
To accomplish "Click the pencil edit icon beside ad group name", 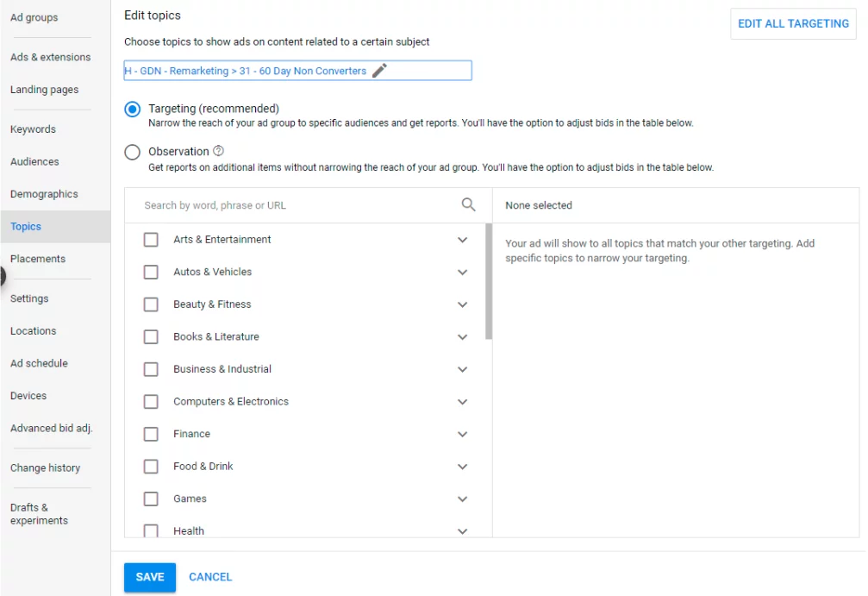I will [x=379, y=71].
